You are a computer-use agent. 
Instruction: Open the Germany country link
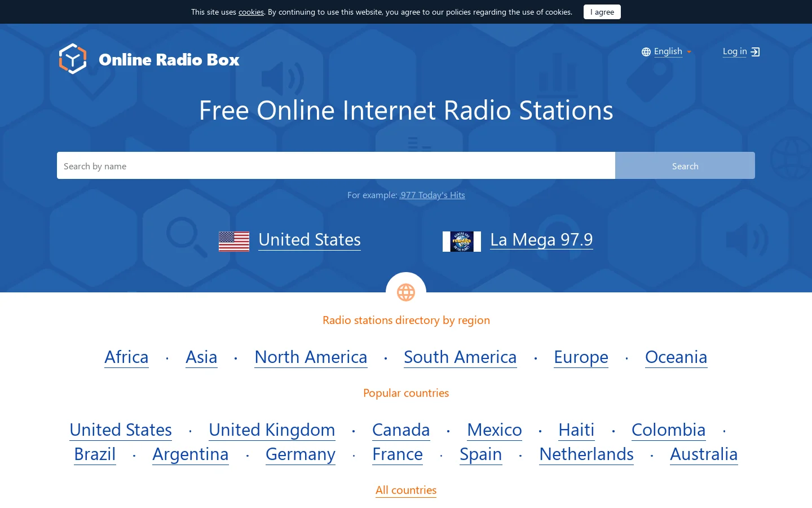301,454
